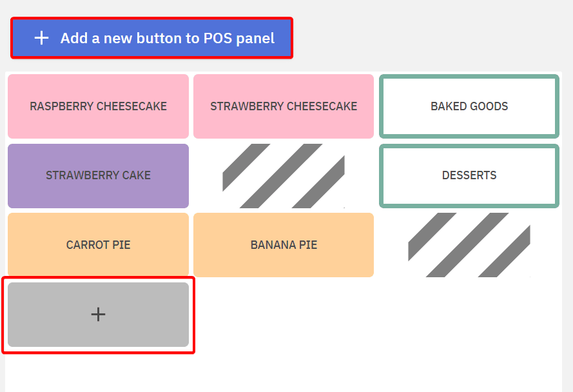This screenshot has width=573, height=392.
Task: Select the pink tile right of Raspberry Cheesecake
Action: click(284, 106)
